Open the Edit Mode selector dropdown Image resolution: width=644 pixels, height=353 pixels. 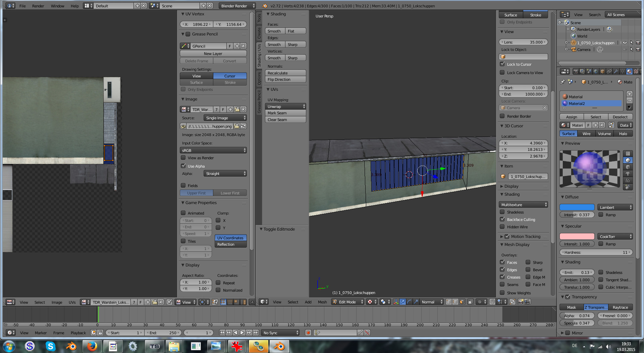(x=347, y=302)
